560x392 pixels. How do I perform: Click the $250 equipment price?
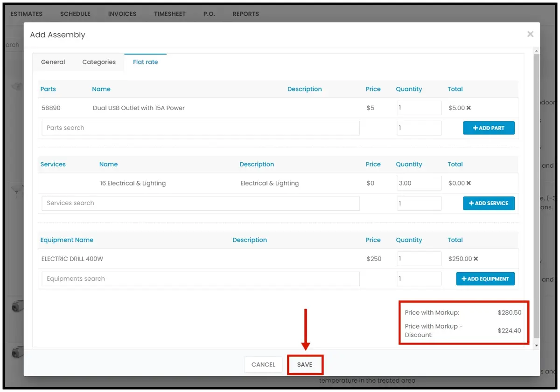point(374,259)
